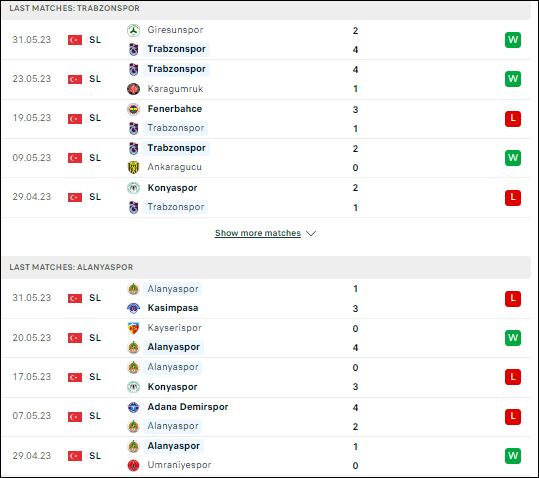This screenshot has width=539, height=478.
Task: Click Turkey flag on 31.05.23 Trabzonspor match
Action: click(x=75, y=40)
